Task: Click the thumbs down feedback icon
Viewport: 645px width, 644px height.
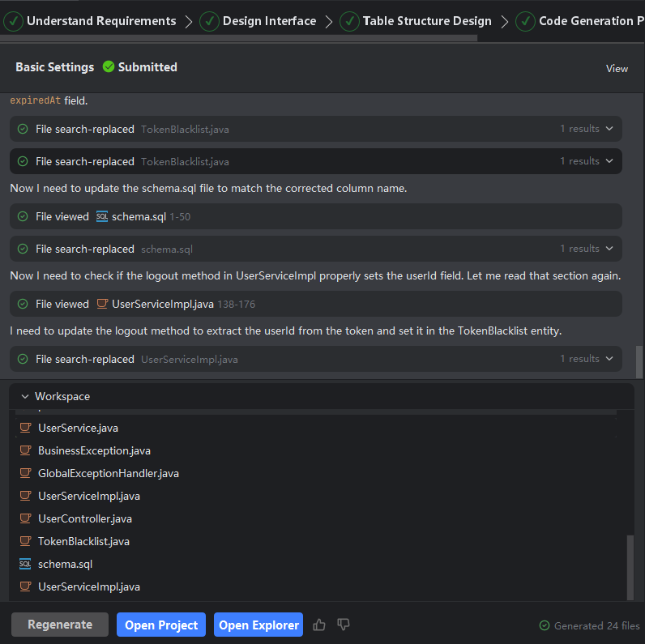Action: click(344, 625)
